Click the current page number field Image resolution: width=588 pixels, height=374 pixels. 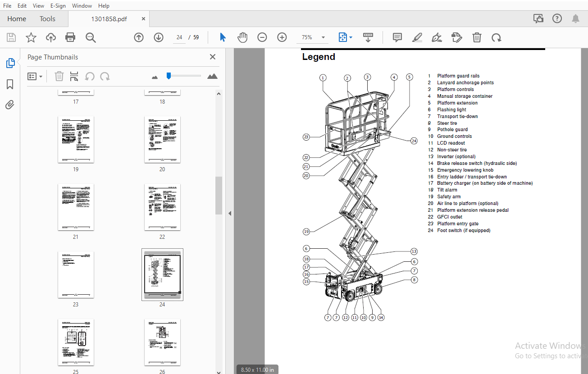point(179,37)
